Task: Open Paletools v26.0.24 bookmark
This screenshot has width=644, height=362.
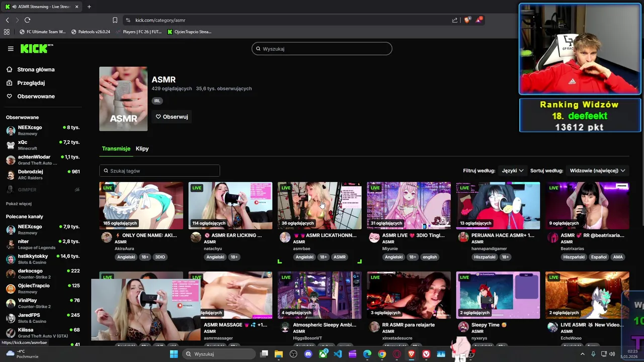Action: pyautogui.click(x=91, y=32)
